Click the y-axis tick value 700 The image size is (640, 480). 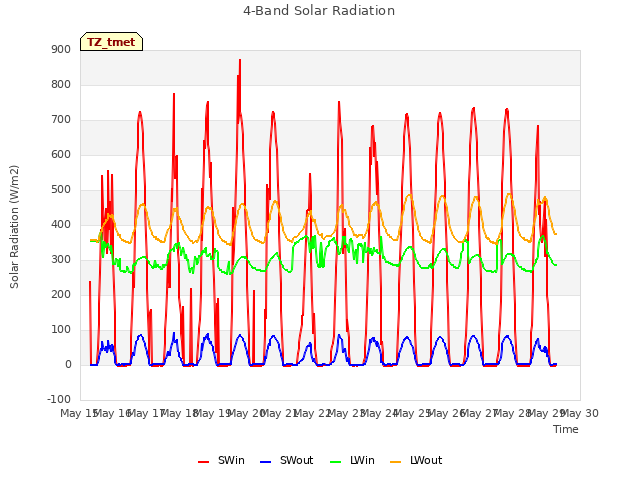(61, 120)
